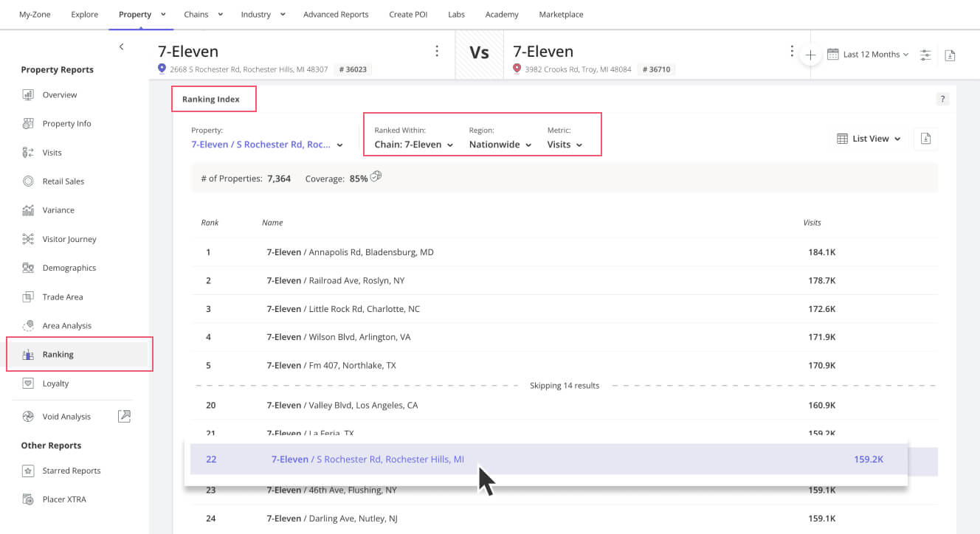
Task: Click the Void Analysis globe icon
Action: tap(28, 417)
